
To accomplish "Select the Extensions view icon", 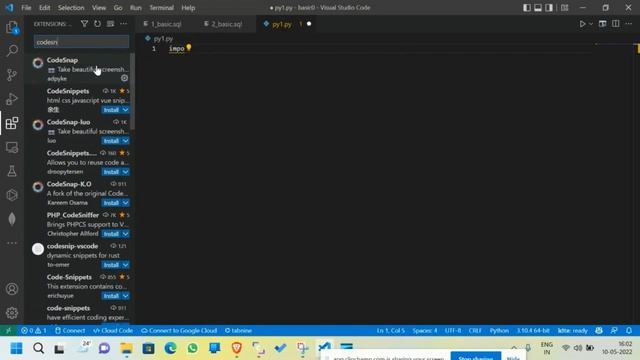I will [12, 123].
